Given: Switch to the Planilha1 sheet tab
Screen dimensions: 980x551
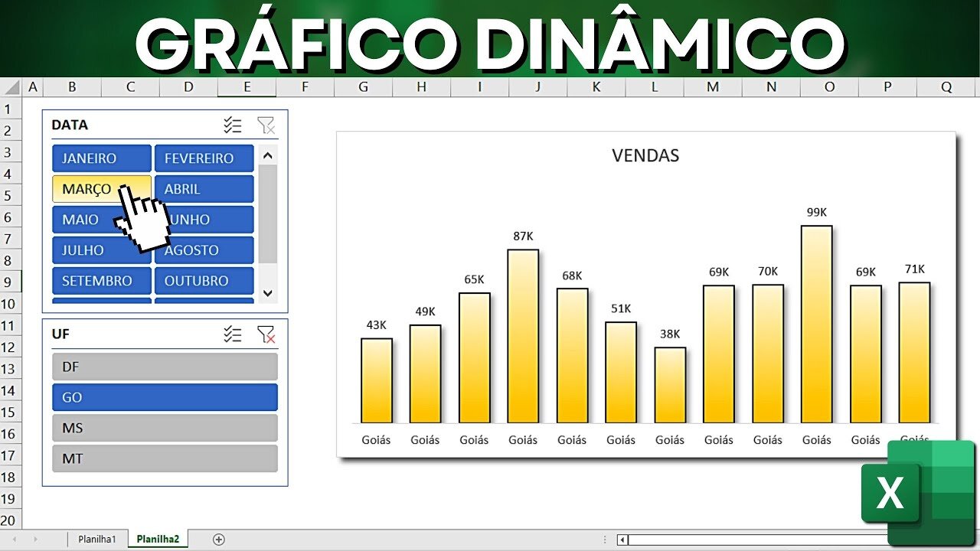Looking at the screenshot, I should pyautogui.click(x=96, y=539).
